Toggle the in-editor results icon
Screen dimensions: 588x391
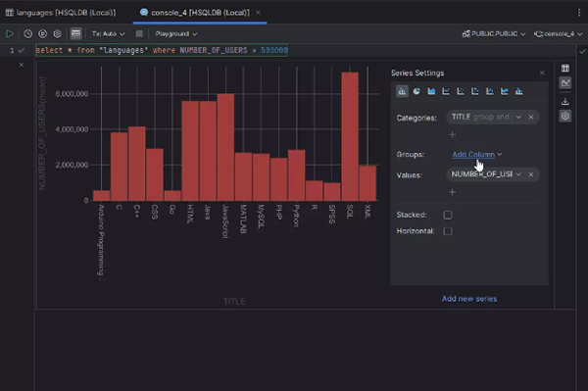pyautogui.click(x=75, y=33)
